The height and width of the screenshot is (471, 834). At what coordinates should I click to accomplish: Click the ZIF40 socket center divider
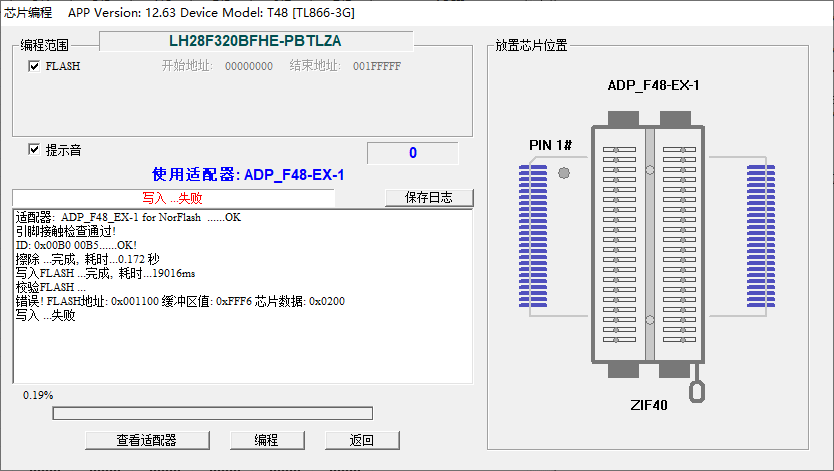click(x=650, y=243)
